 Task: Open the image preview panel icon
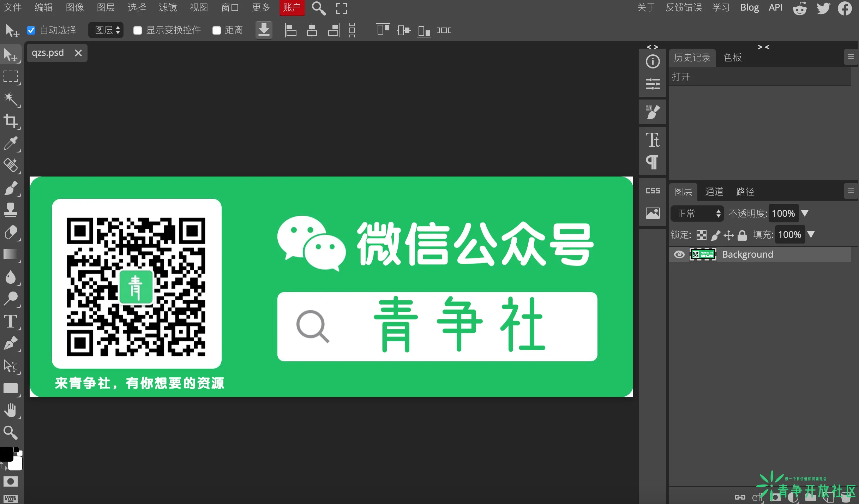click(x=653, y=213)
